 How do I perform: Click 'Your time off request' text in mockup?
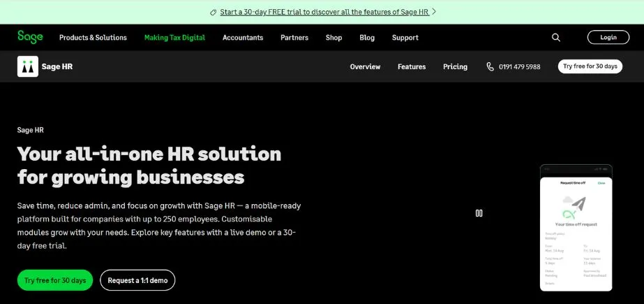click(576, 224)
